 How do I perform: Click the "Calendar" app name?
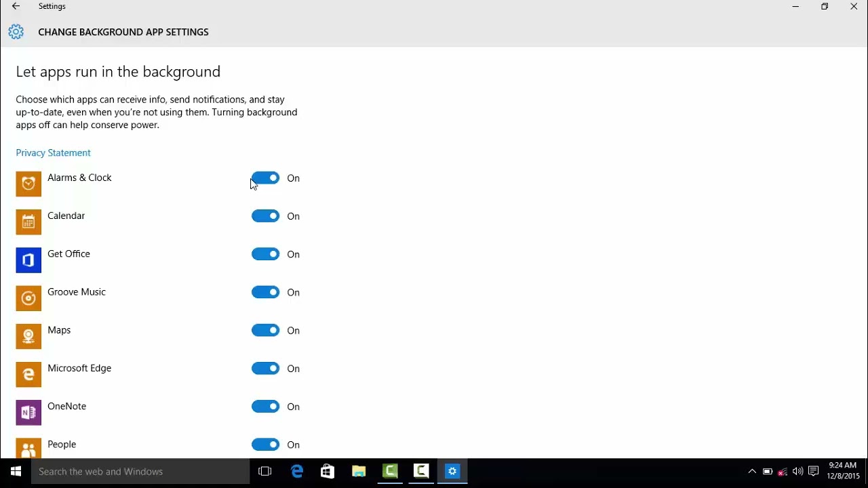(66, 216)
